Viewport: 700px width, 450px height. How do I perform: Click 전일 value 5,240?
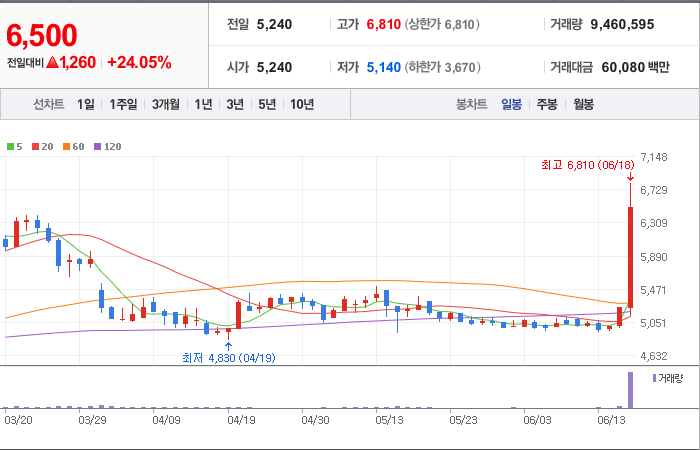tap(274, 24)
